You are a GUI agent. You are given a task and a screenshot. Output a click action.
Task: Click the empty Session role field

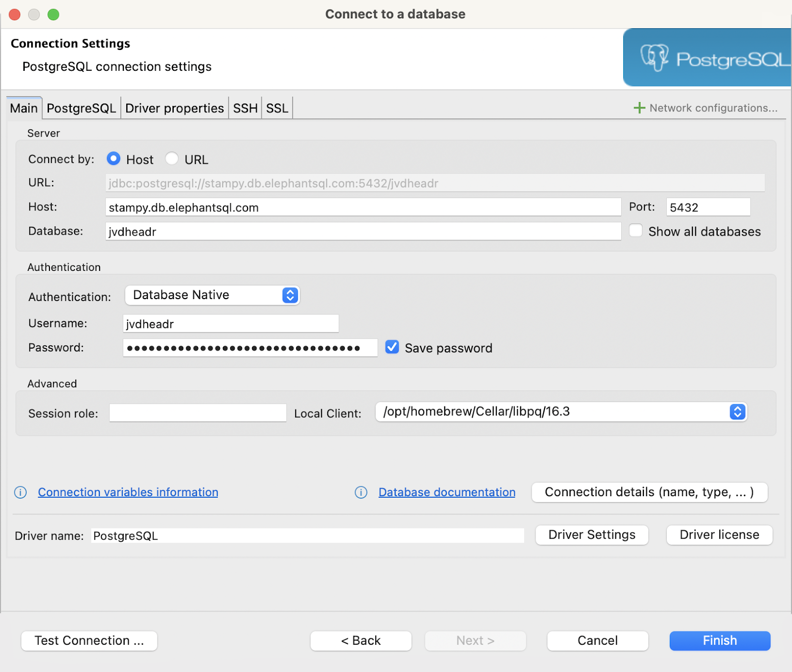198,413
